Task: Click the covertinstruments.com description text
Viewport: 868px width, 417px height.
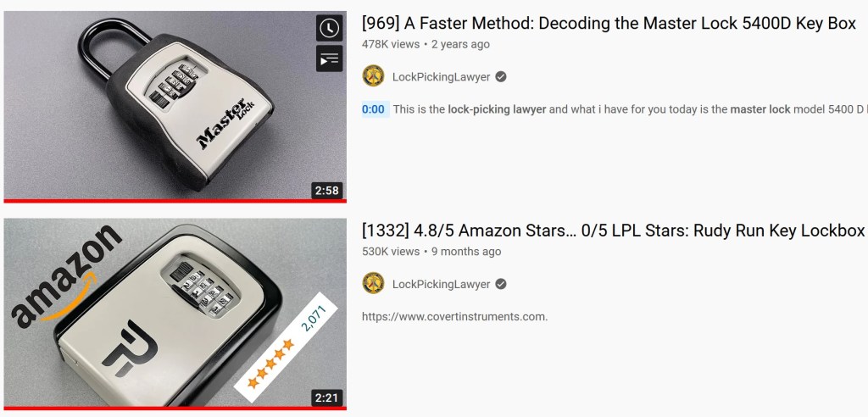Action: [x=454, y=317]
